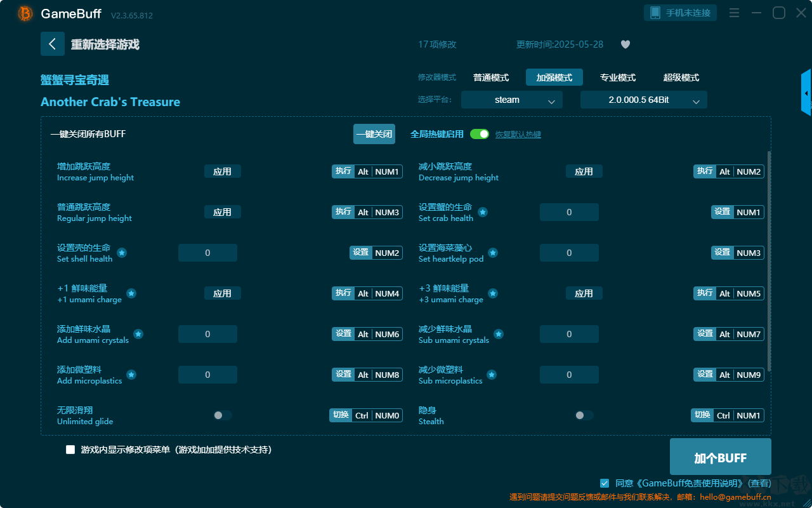Click the 一键关闭 button
Viewport: 812px width, 508px height.
pos(374,134)
